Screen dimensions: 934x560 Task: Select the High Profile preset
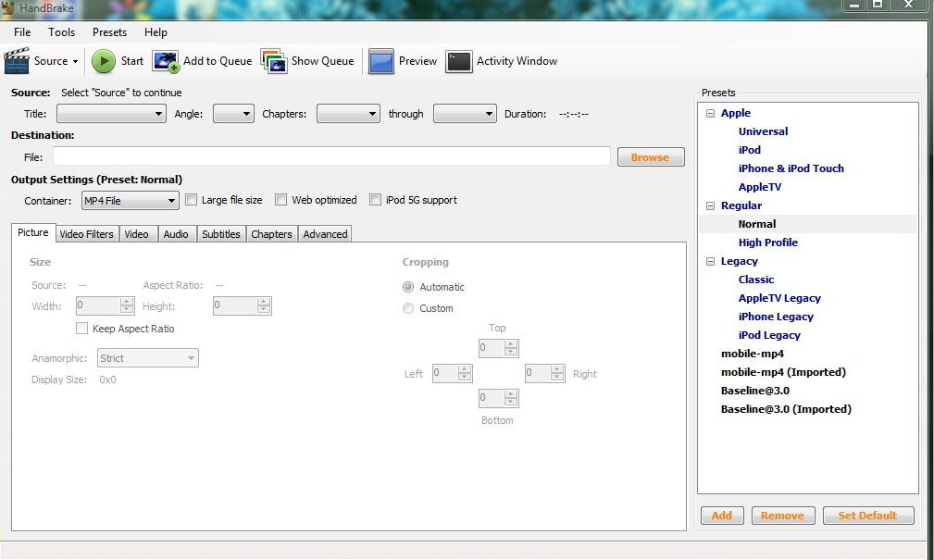tap(767, 243)
